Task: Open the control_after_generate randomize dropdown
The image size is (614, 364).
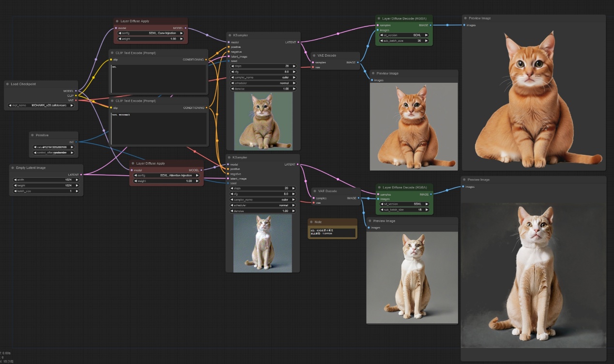Action: click(53, 152)
